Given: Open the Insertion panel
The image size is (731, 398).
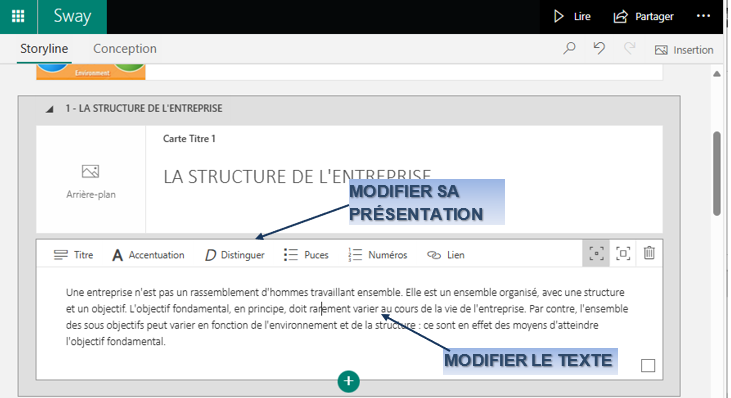Looking at the screenshot, I should coord(684,50).
